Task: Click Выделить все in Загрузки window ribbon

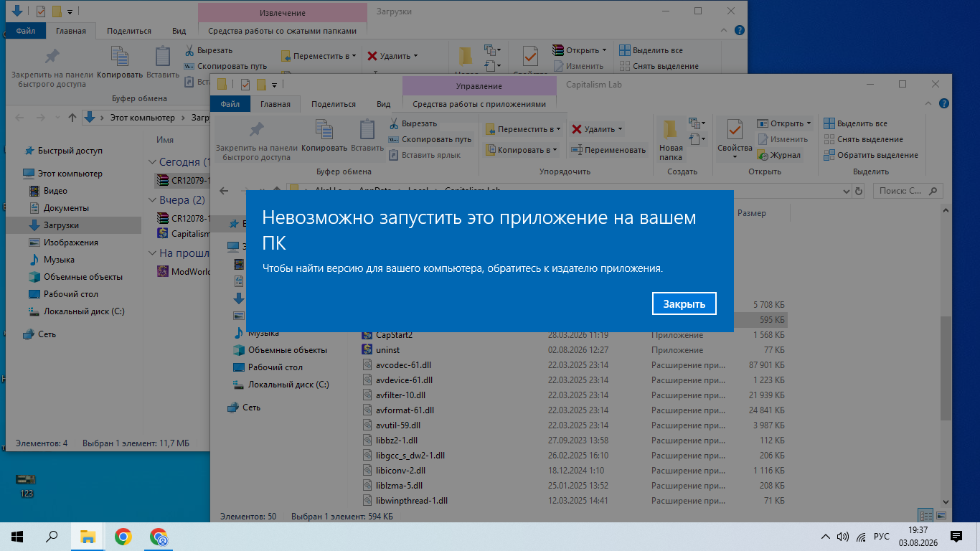Action: tap(651, 50)
